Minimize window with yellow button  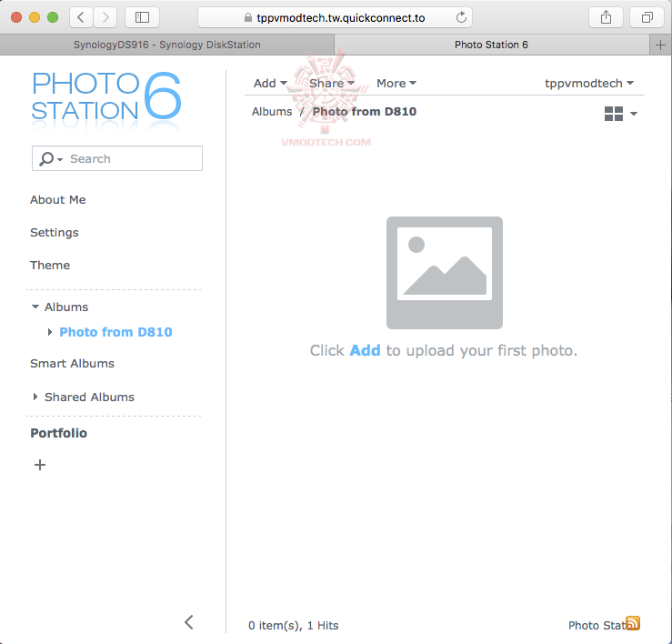35,17
